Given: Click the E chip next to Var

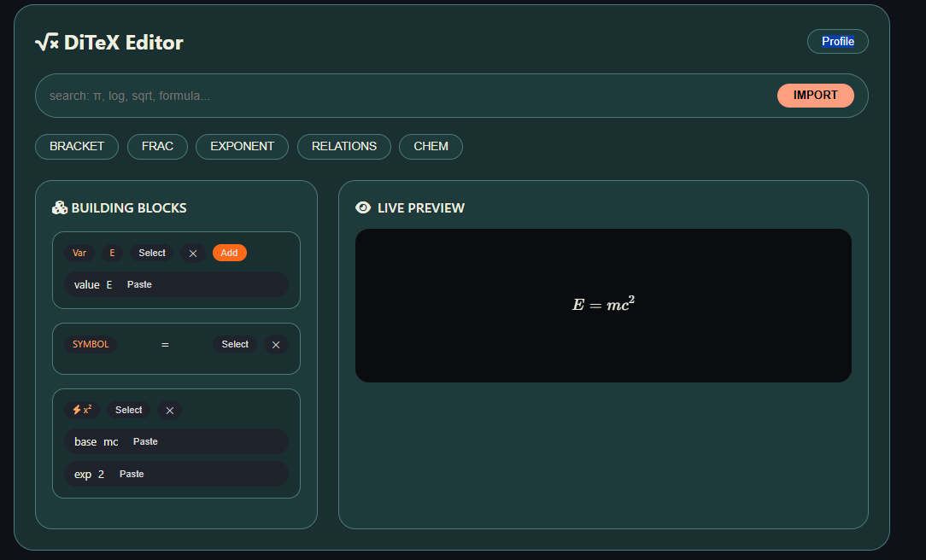Looking at the screenshot, I should click(x=112, y=253).
